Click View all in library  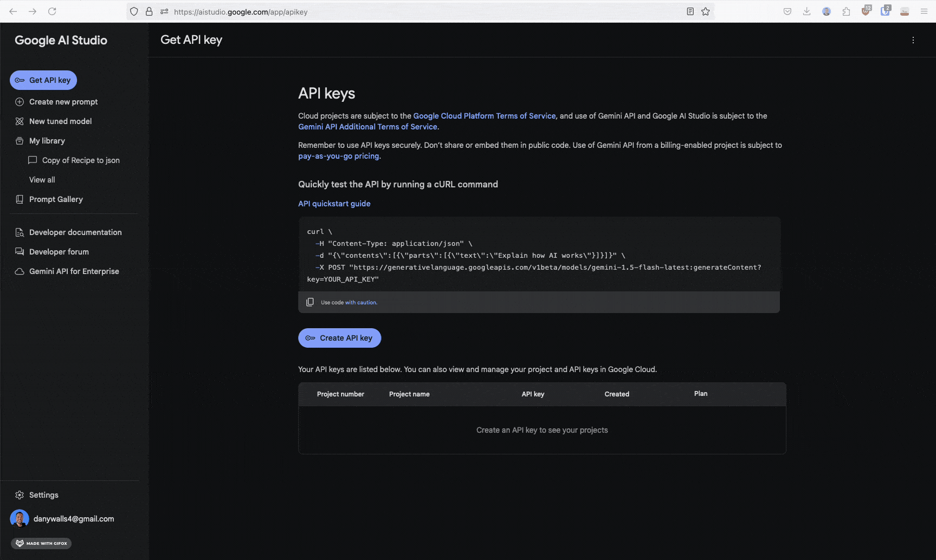tap(42, 180)
